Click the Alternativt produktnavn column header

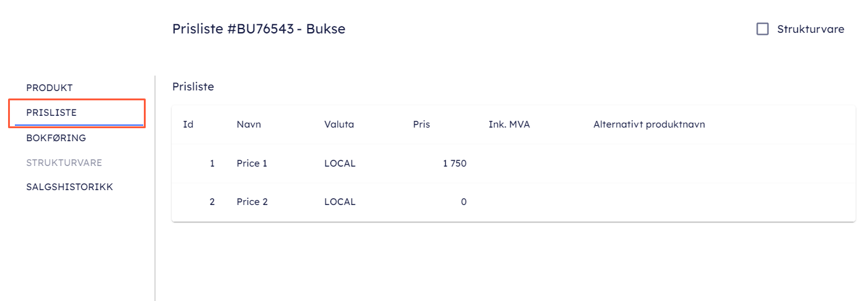pos(649,124)
